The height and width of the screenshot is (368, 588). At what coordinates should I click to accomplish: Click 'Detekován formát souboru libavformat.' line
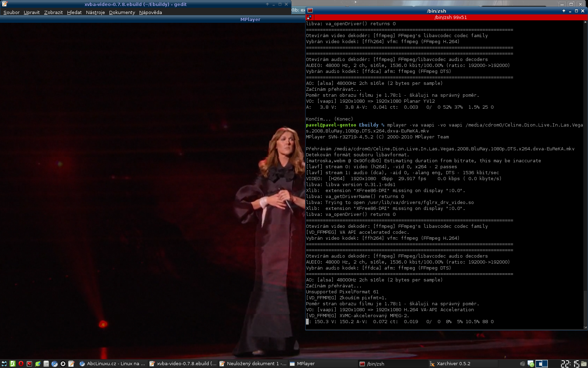pos(358,155)
